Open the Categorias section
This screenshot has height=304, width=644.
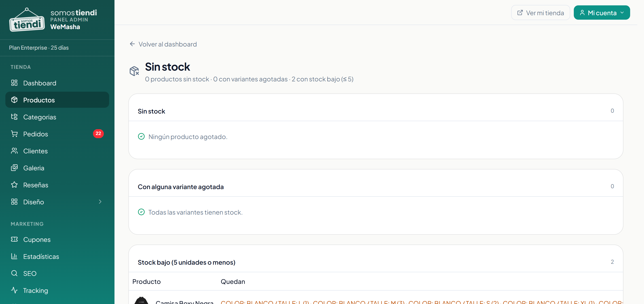tap(57, 117)
